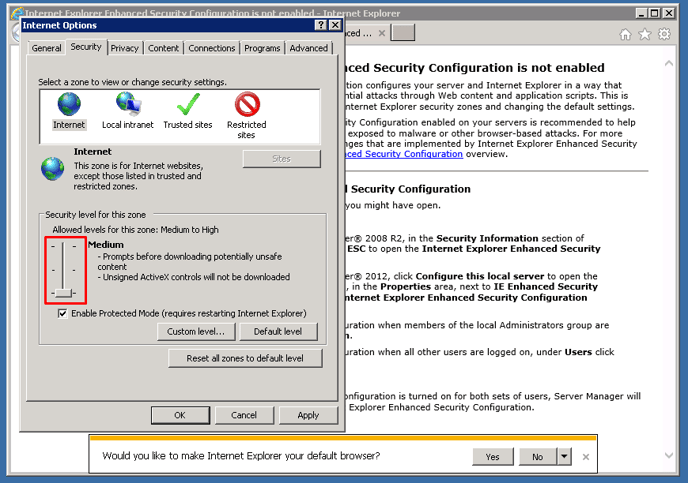The image size is (688, 483).
Task: Toggle Enable Protected Mode checkbox
Action: tap(63, 313)
